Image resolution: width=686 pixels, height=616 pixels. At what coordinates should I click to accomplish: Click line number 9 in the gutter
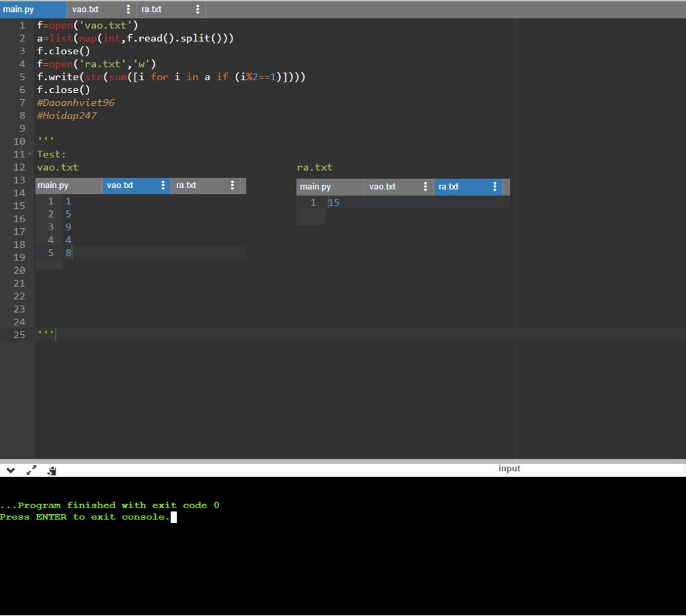pyautogui.click(x=22, y=129)
